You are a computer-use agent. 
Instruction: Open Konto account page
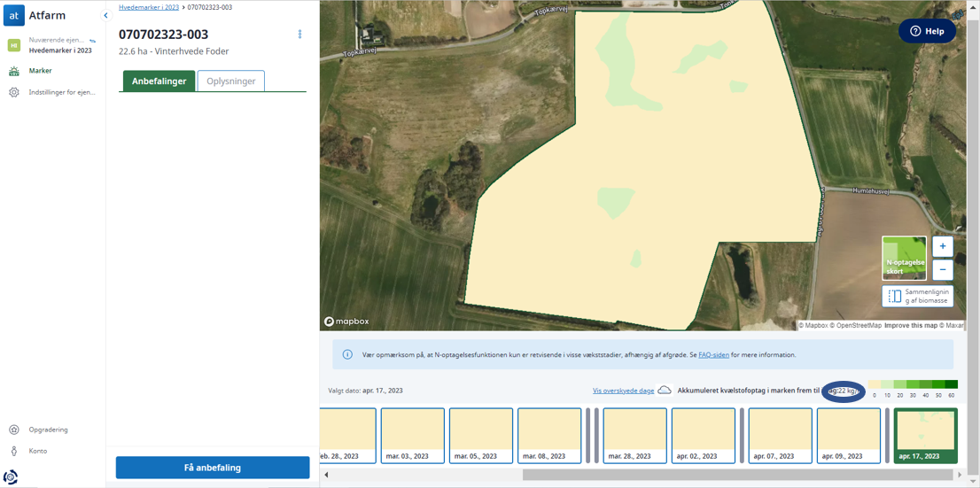[37, 451]
